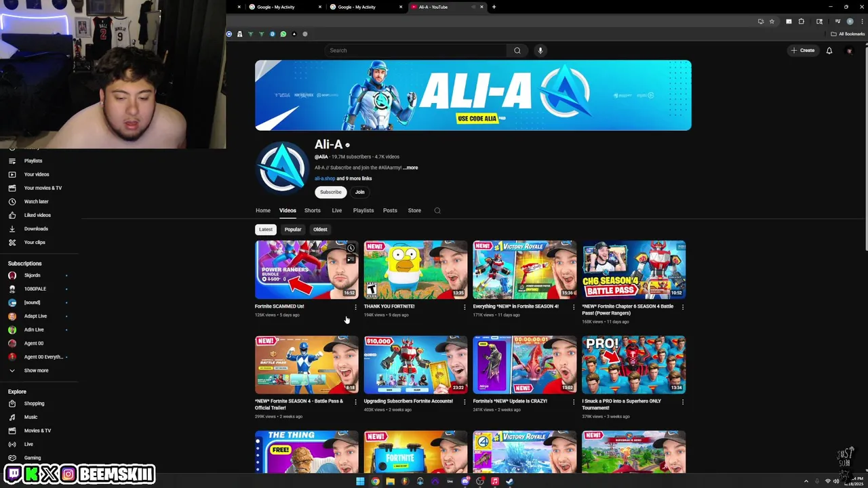The height and width of the screenshot is (488, 868).
Task: Select the Latest sort chip
Action: pyautogui.click(x=265, y=229)
